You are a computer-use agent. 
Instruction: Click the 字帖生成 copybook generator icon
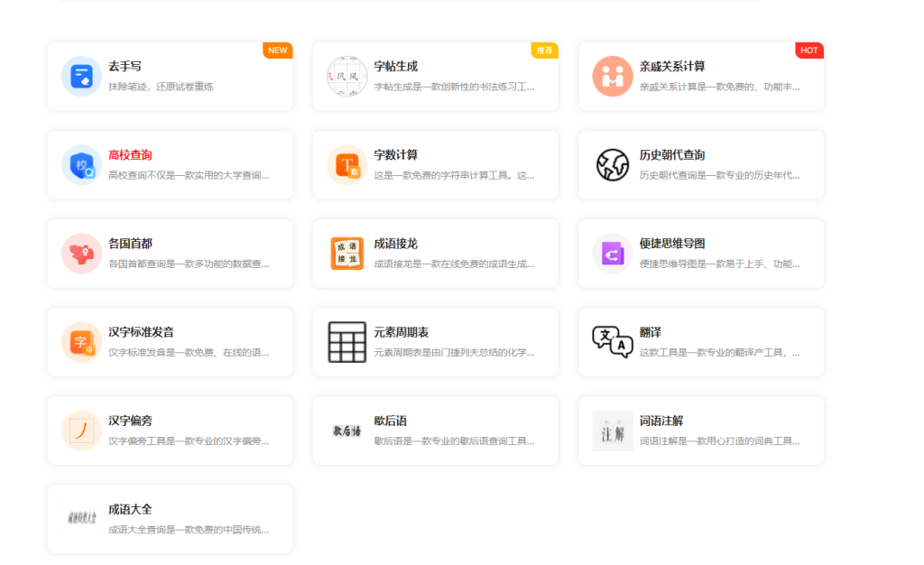(346, 76)
